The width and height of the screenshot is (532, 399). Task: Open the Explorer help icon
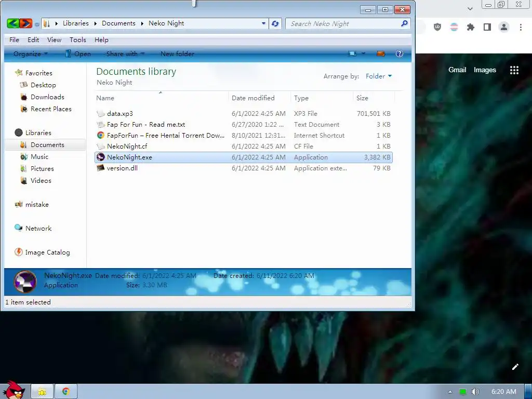tap(400, 54)
